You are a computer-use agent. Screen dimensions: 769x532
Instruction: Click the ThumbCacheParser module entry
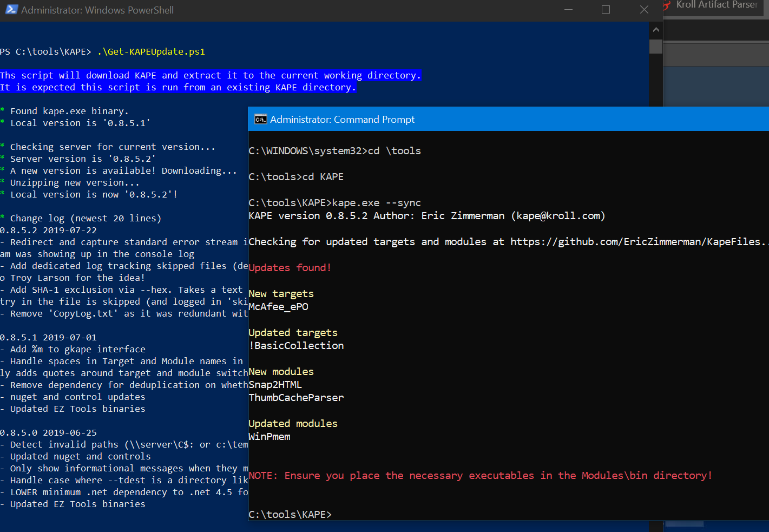click(x=296, y=398)
